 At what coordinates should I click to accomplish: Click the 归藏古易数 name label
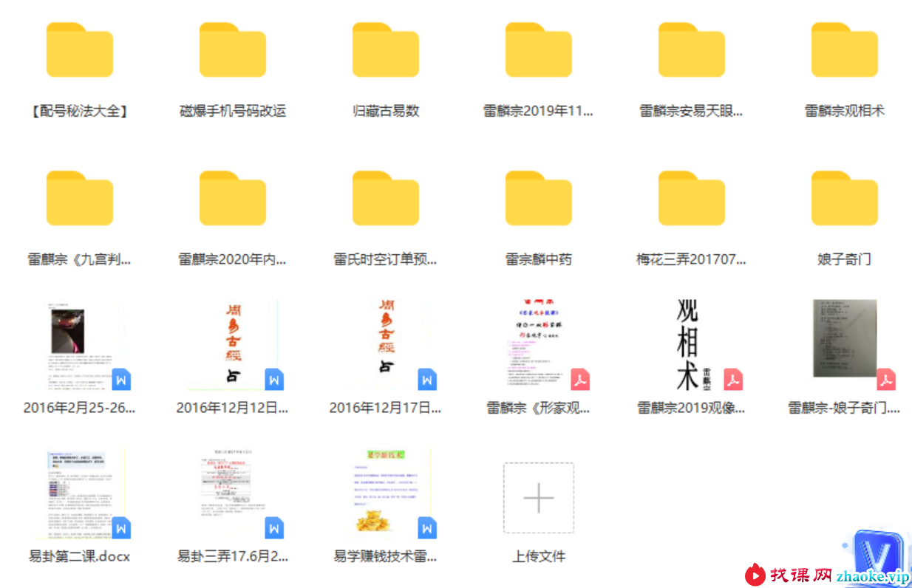coord(386,112)
